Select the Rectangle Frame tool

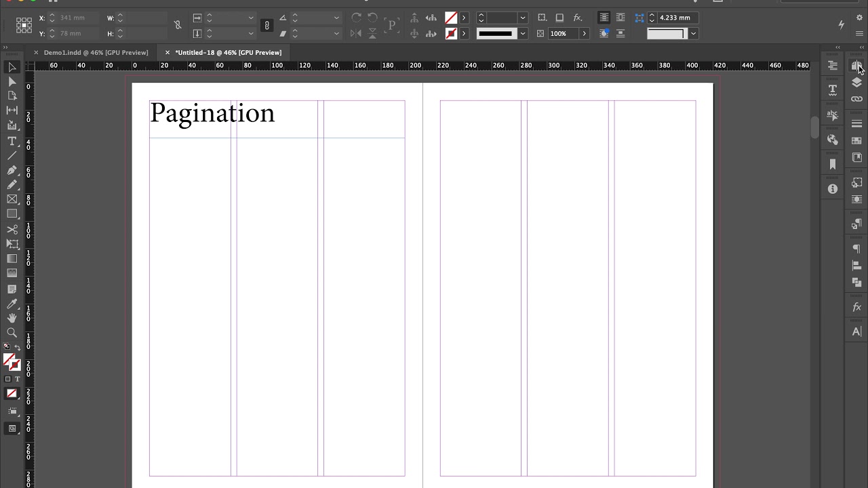(x=12, y=199)
